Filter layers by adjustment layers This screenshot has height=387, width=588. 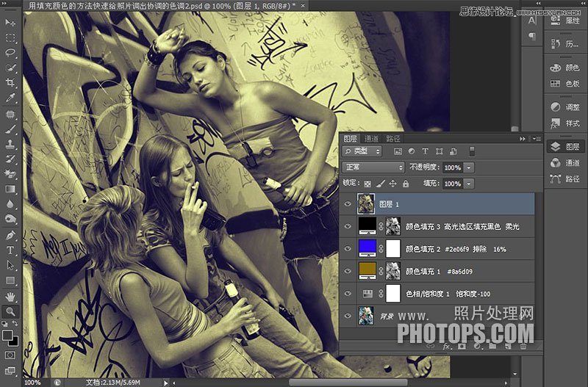[412, 151]
